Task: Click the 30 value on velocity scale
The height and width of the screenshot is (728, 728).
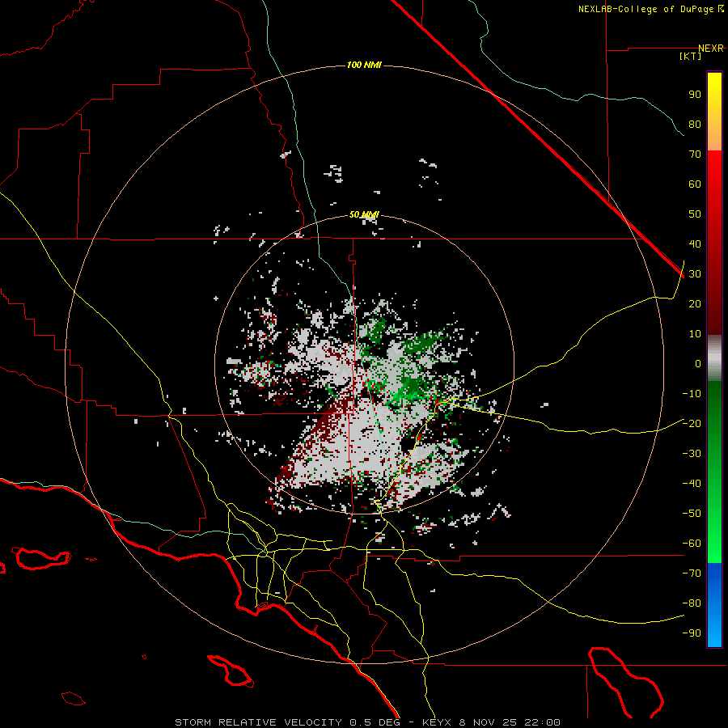Action: click(x=695, y=274)
